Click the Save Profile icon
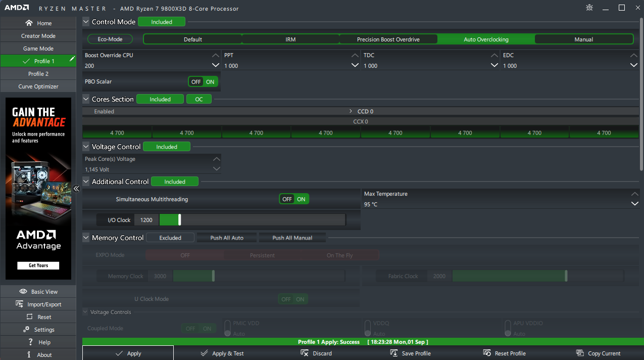 click(x=394, y=353)
